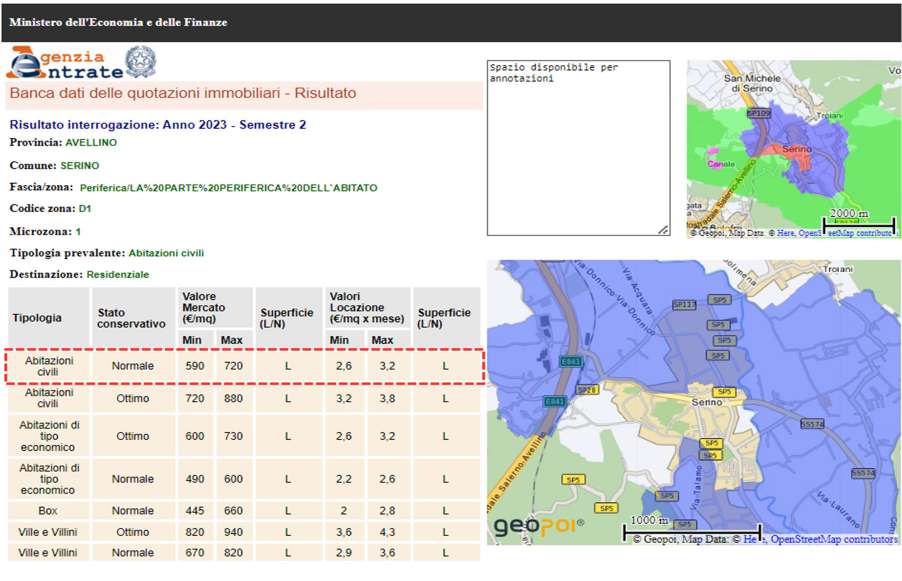The height and width of the screenshot is (581, 902).
Task: Click the Italian Republic emblem icon
Action: [140, 62]
